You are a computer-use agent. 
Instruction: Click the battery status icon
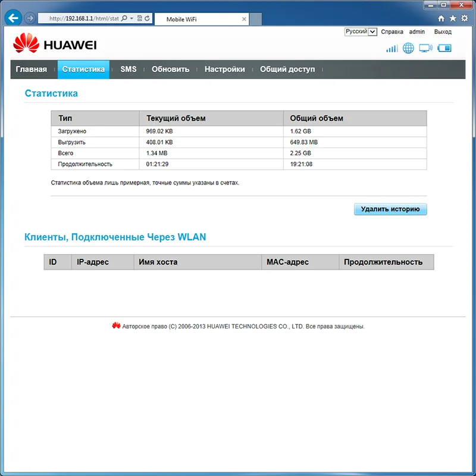[x=444, y=48]
